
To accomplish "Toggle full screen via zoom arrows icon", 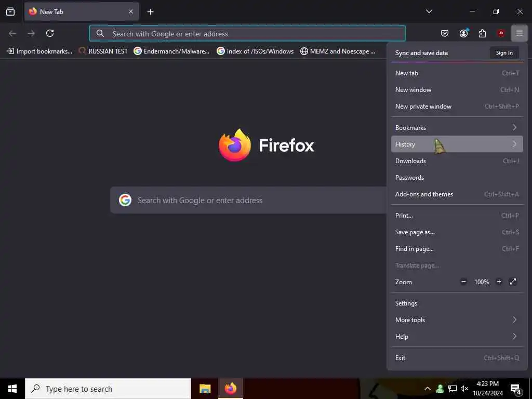I will click(513, 282).
